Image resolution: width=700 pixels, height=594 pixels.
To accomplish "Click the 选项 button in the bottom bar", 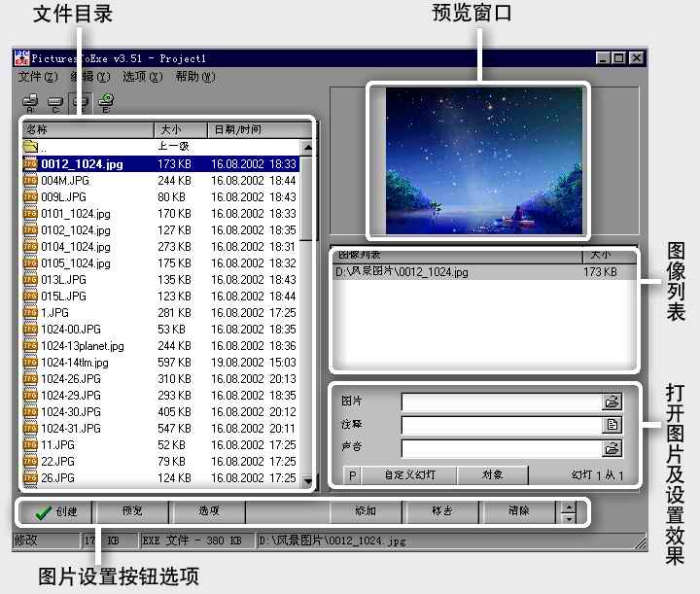I will (209, 512).
